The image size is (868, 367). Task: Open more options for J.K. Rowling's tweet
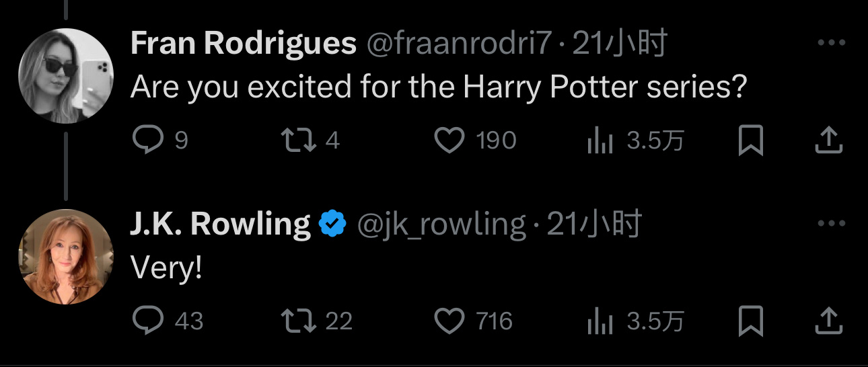click(830, 223)
